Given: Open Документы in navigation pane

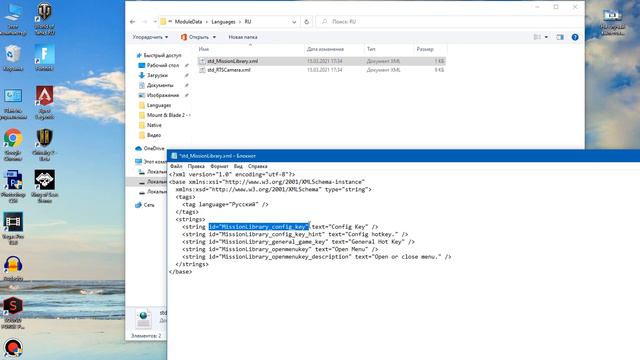Looking at the screenshot, I should pos(160,85).
